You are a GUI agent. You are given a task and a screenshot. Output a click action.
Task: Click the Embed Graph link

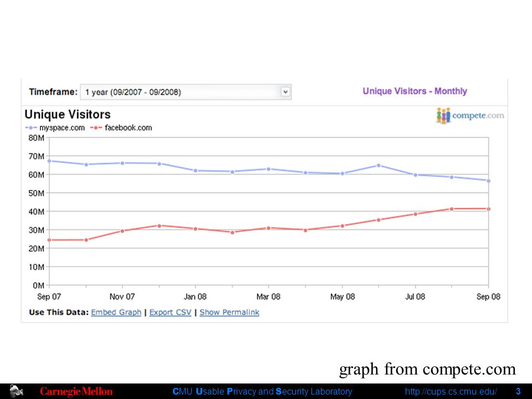[116, 312]
